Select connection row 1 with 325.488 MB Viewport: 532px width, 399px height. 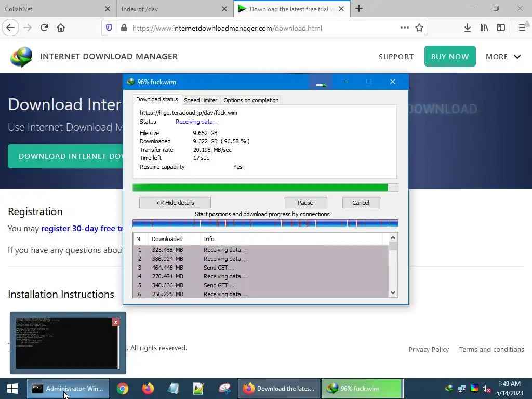tap(261, 250)
